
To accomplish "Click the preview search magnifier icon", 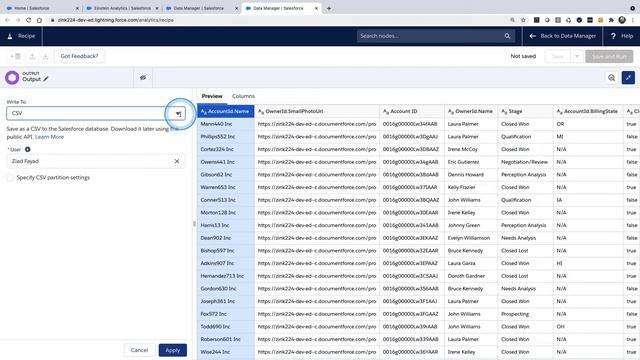I will pos(611,78).
